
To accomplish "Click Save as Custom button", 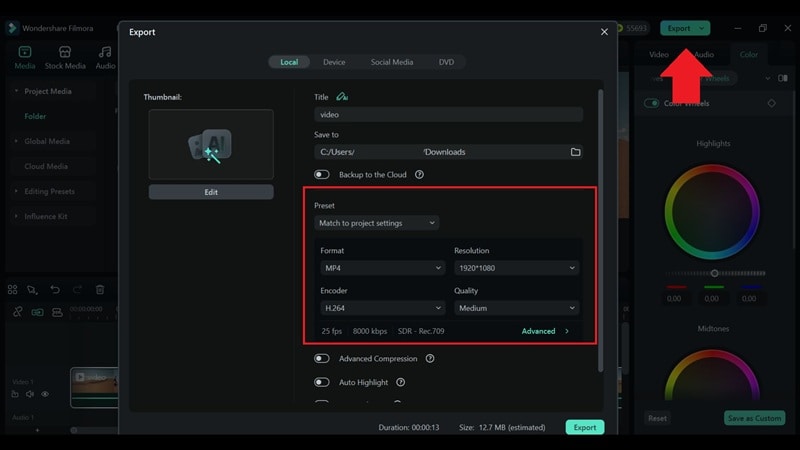I will click(754, 418).
